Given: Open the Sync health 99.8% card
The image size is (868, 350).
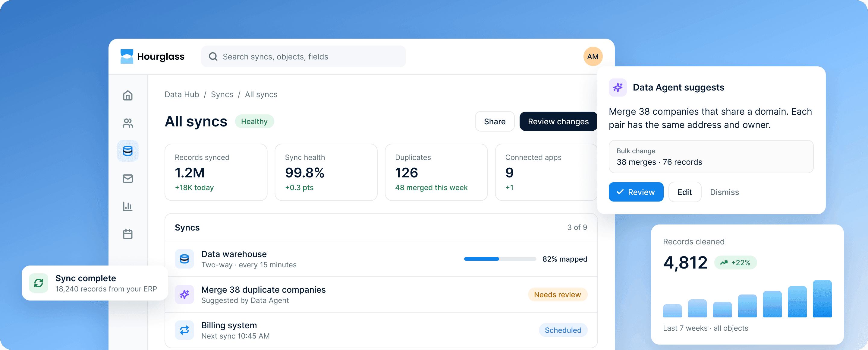Looking at the screenshot, I should coord(326,172).
